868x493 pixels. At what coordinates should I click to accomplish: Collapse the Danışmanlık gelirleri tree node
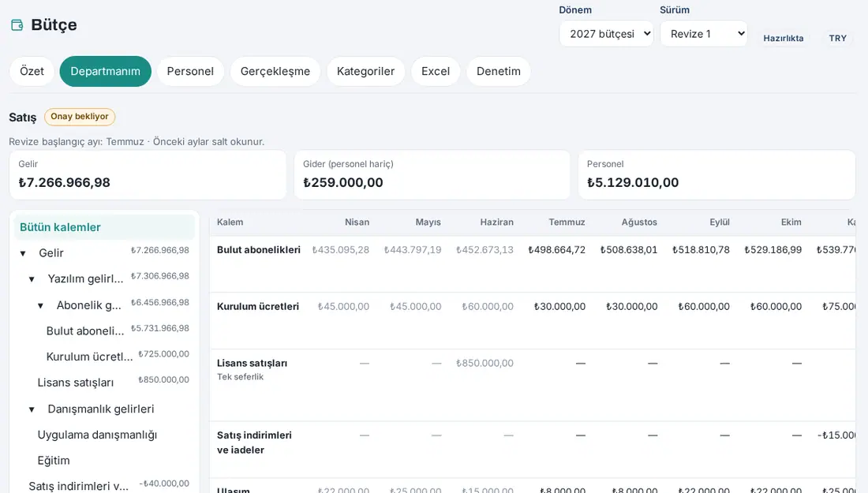click(32, 409)
